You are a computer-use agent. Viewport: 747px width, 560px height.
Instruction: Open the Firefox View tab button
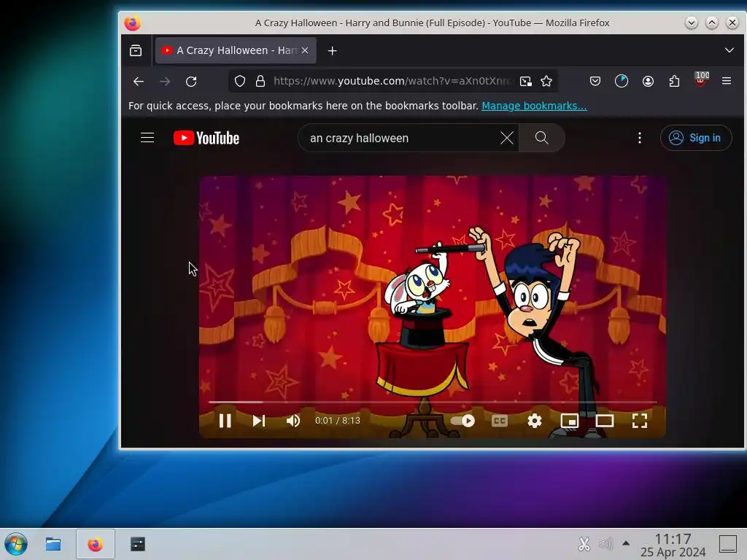(x=136, y=50)
